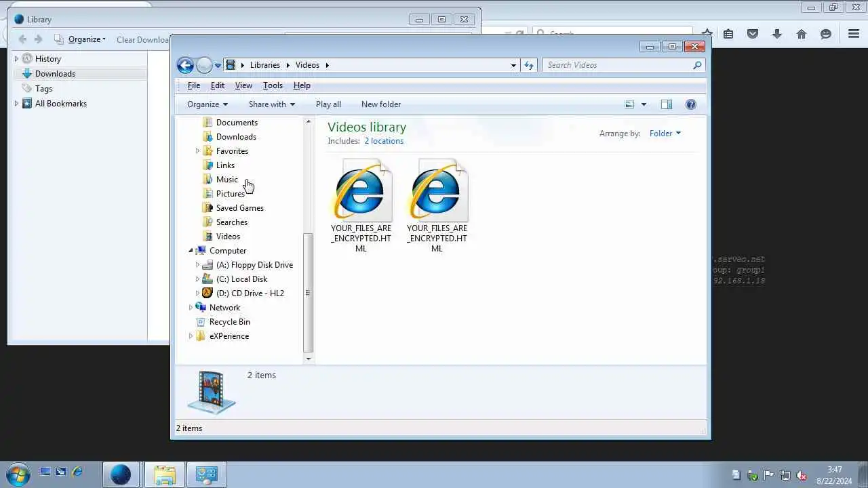Refresh the Videos folder address bar

[529, 65]
